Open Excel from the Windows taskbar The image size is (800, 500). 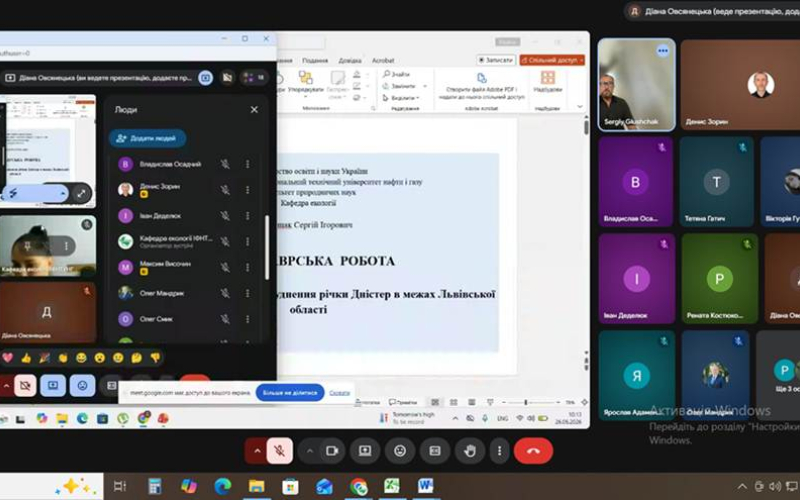tap(392, 486)
